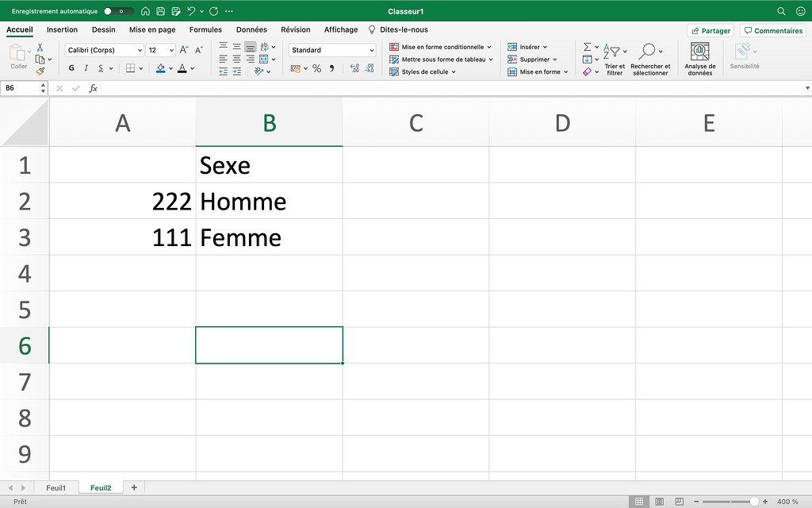Select the Italique icon in the ribbon
The height and width of the screenshot is (508, 812).
[x=86, y=67]
